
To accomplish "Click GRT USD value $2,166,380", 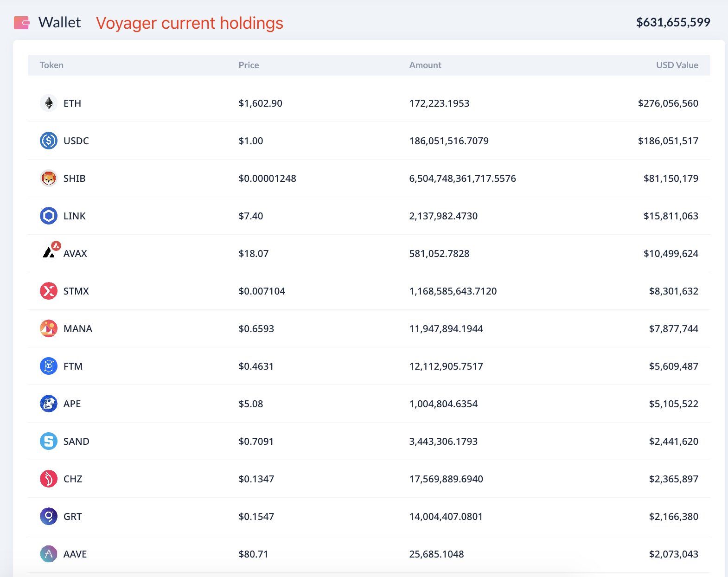I will click(674, 516).
